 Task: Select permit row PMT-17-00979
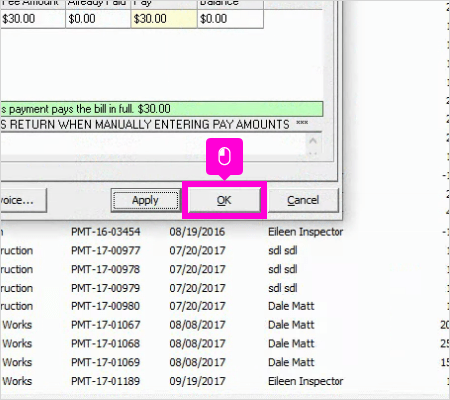(x=225, y=288)
